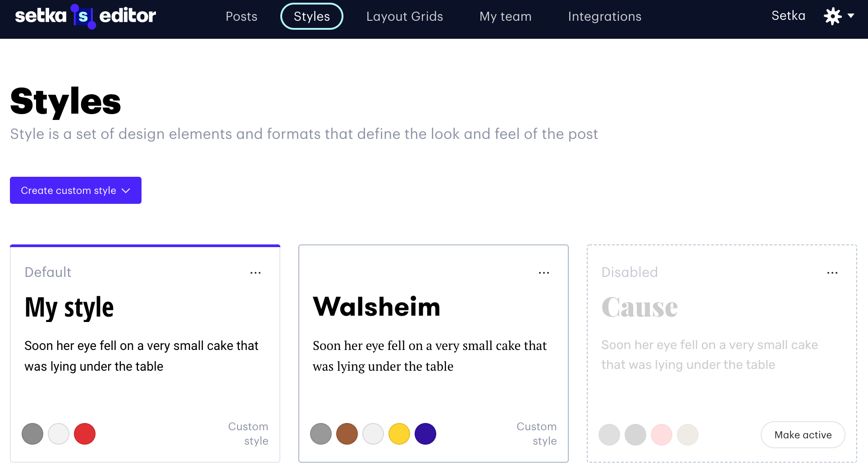Open three-dot menu on My style card
Viewport: 868px width, 469px height.
click(x=256, y=273)
